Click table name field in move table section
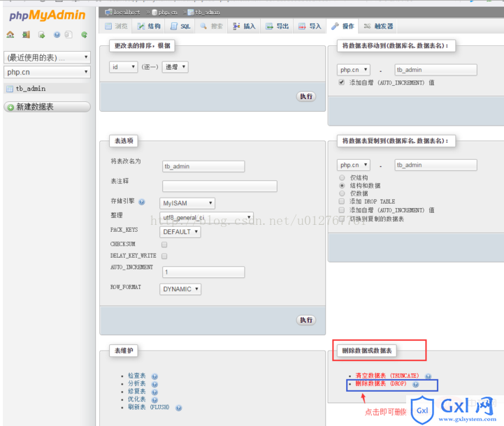Screen dimensions: 504x426 (x=436, y=70)
